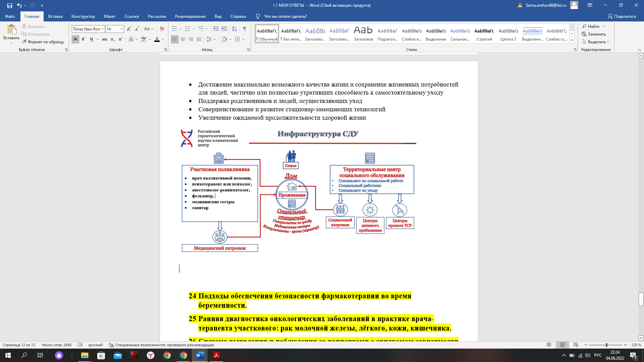This screenshot has height=362, width=644.
Task: Apply superscript formatting x²
Action: (121, 39)
